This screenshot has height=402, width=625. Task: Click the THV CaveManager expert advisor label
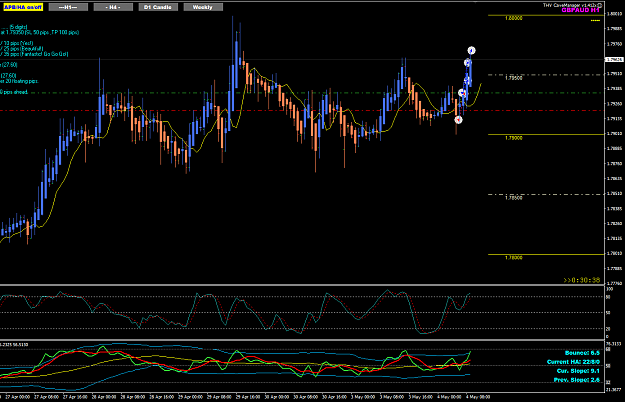570,5
